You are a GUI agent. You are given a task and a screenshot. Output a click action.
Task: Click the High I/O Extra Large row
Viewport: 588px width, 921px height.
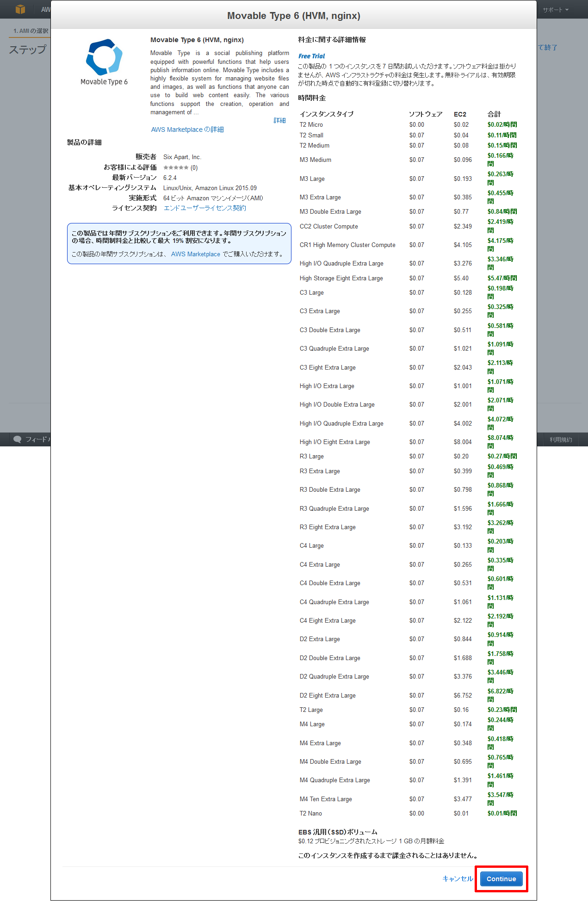[408, 386]
